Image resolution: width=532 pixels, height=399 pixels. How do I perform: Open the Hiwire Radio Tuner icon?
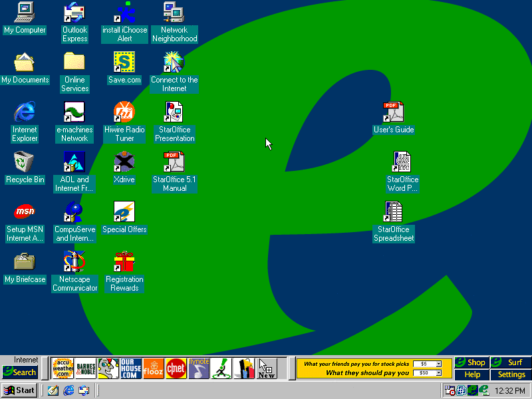pos(124,112)
